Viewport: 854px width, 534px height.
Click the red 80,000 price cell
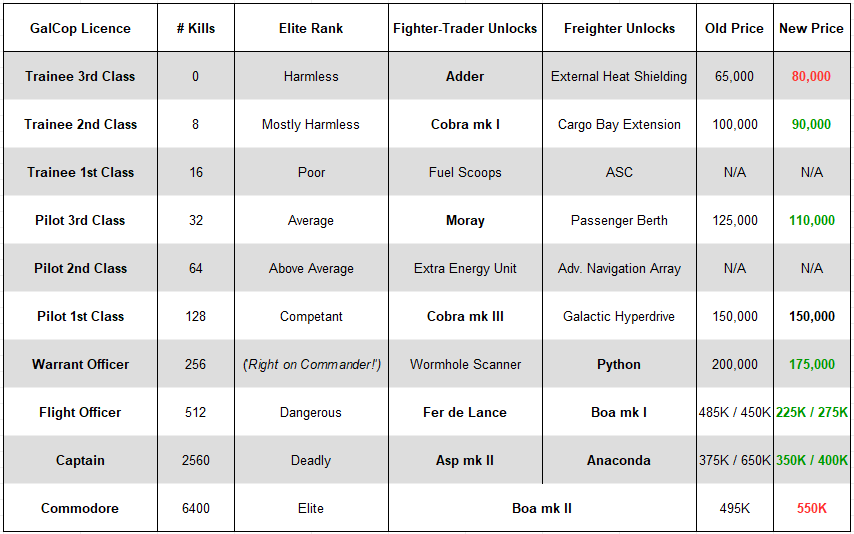pos(811,76)
